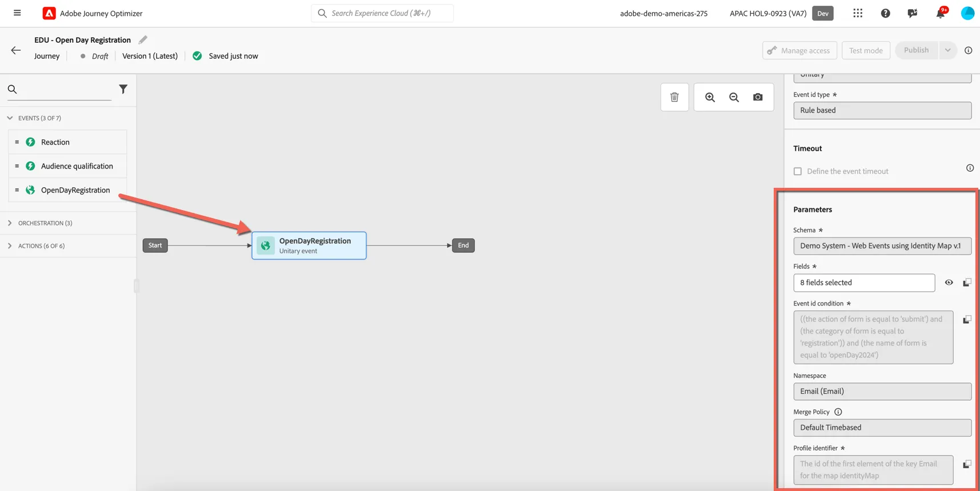Open the Event id type dropdown
Screen dimensions: 980x491
(882, 110)
